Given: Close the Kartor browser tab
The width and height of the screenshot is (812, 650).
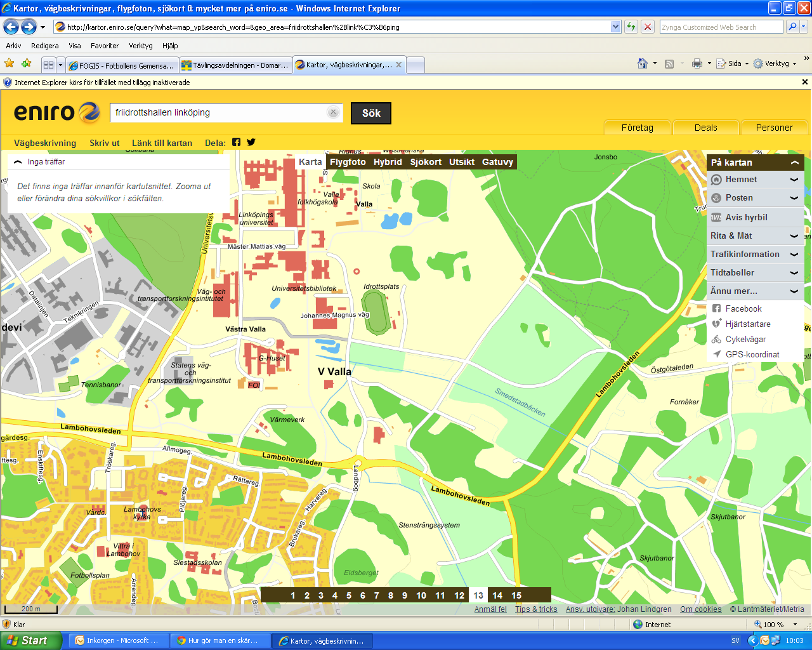Looking at the screenshot, I should (398, 65).
